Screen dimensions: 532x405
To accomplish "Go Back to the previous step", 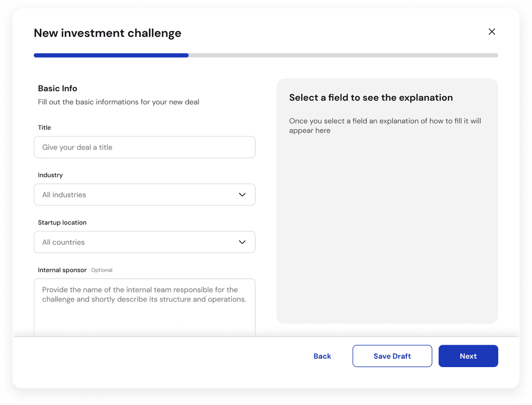I will pos(322,356).
